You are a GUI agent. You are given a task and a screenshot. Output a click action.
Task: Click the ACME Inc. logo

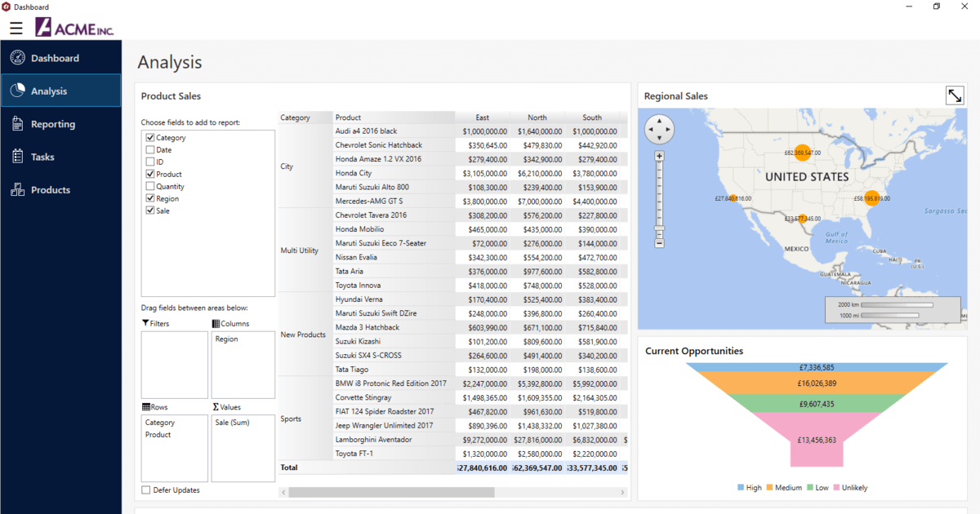(x=74, y=28)
